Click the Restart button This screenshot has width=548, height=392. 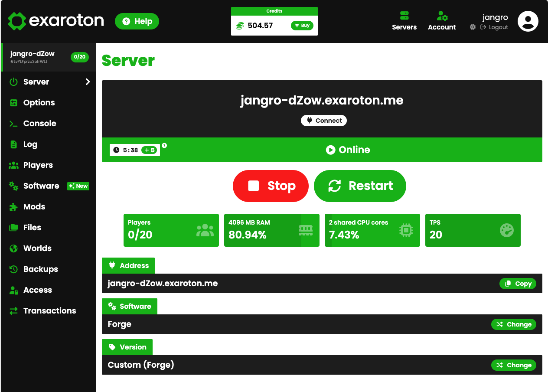point(360,186)
